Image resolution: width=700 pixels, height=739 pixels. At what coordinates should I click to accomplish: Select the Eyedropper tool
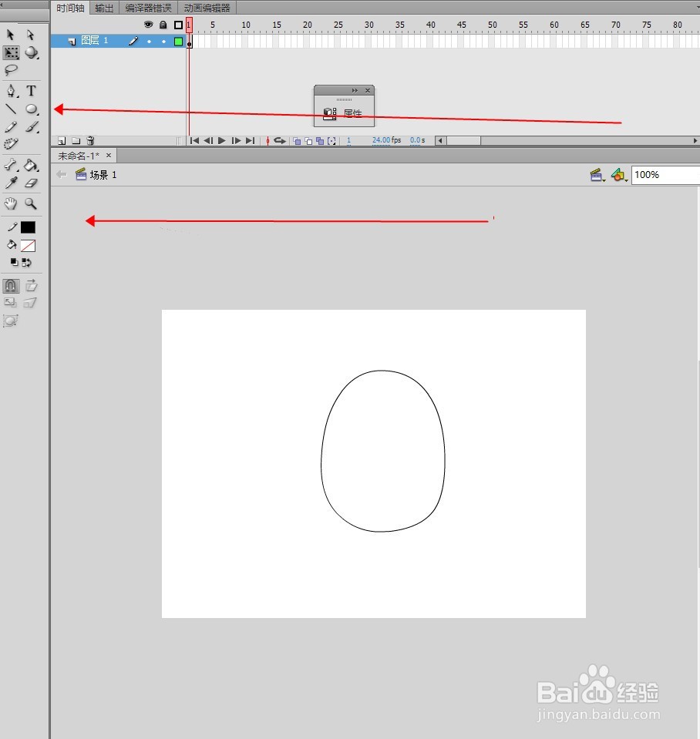click(x=11, y=183)
